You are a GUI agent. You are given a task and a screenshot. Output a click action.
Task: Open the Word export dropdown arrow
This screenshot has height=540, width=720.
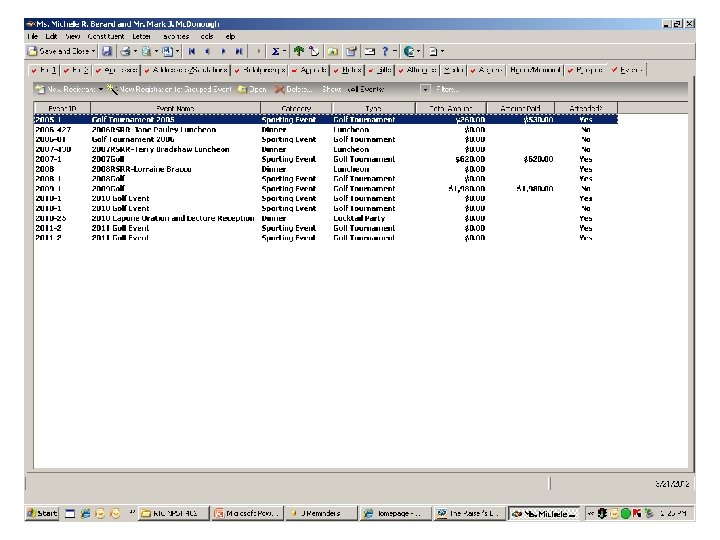(x=177, y=51)
